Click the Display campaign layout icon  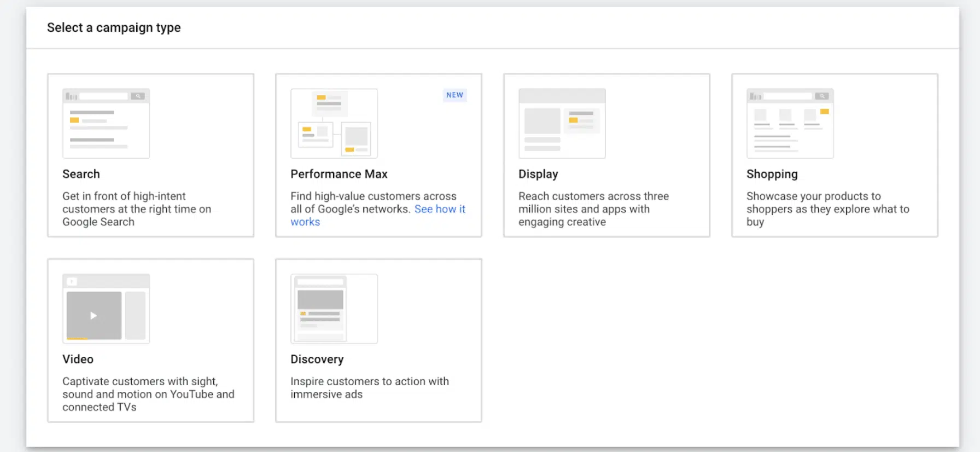[562, 124]
